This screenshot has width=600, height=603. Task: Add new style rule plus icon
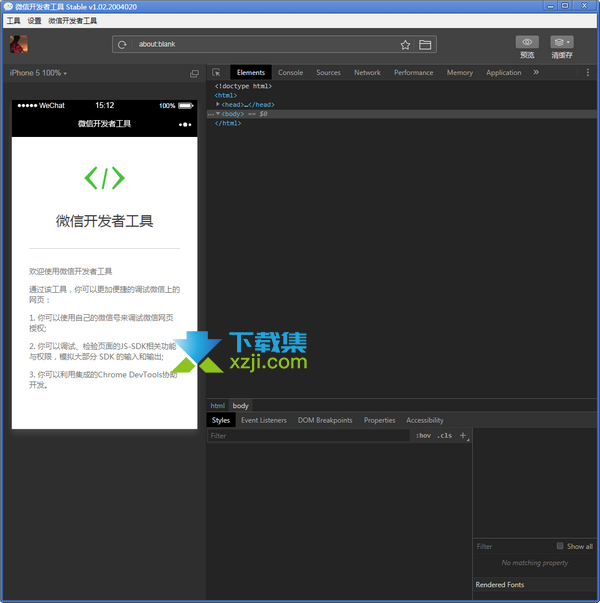463,435
